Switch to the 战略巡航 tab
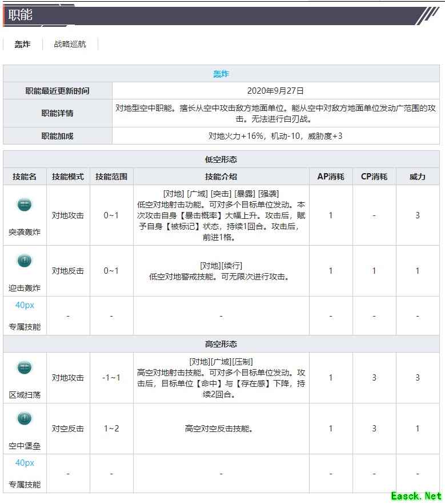The image size is (445, 504). [x=70, y=44]
